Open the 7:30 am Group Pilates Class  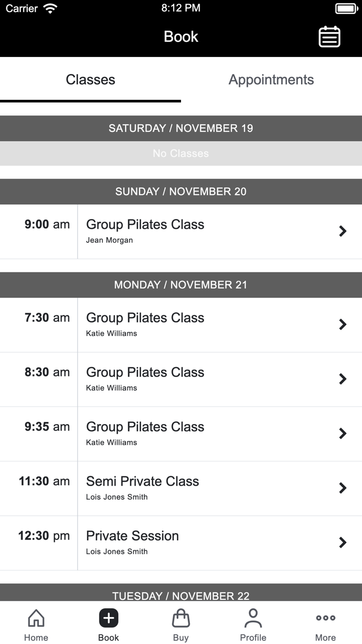pos(343,325)
